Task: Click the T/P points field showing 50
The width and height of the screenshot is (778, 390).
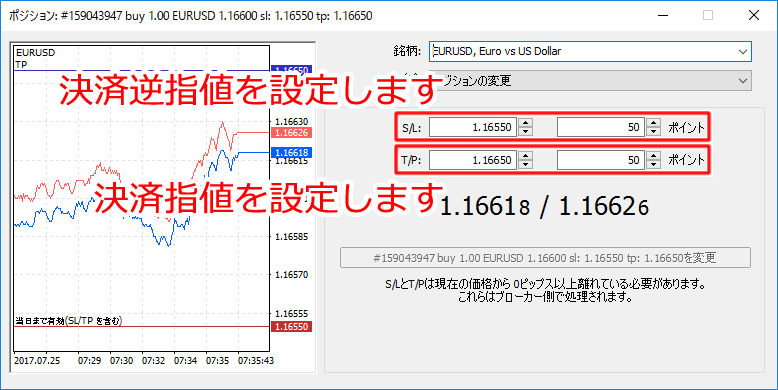Action: [x=601, y=160]
